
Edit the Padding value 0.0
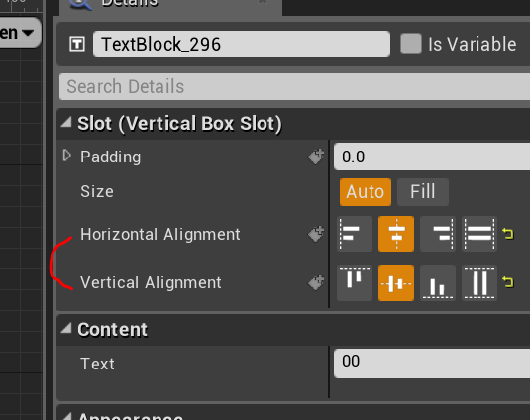(x=432, y=157)
